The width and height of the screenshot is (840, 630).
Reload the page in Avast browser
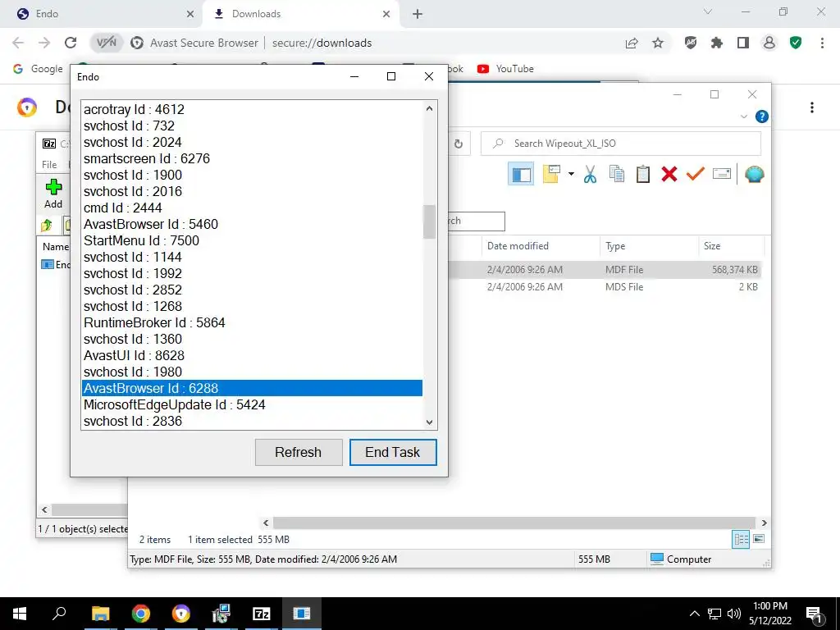point(71,43)
